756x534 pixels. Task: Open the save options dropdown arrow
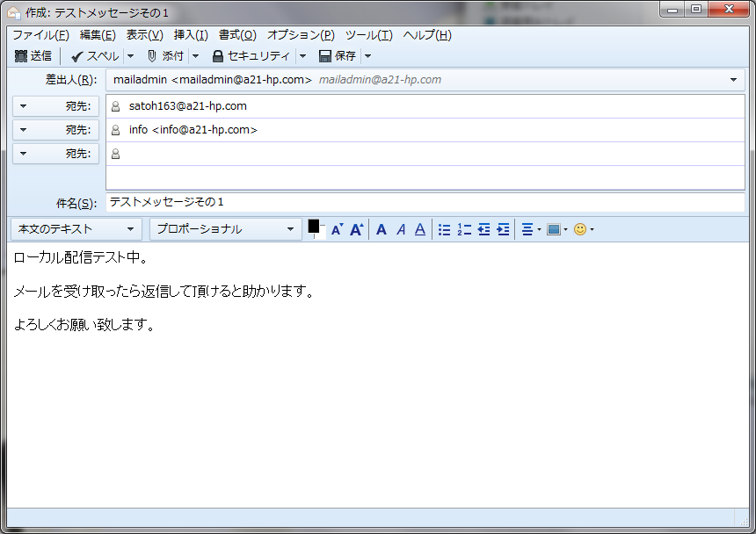tap(367, 56)
